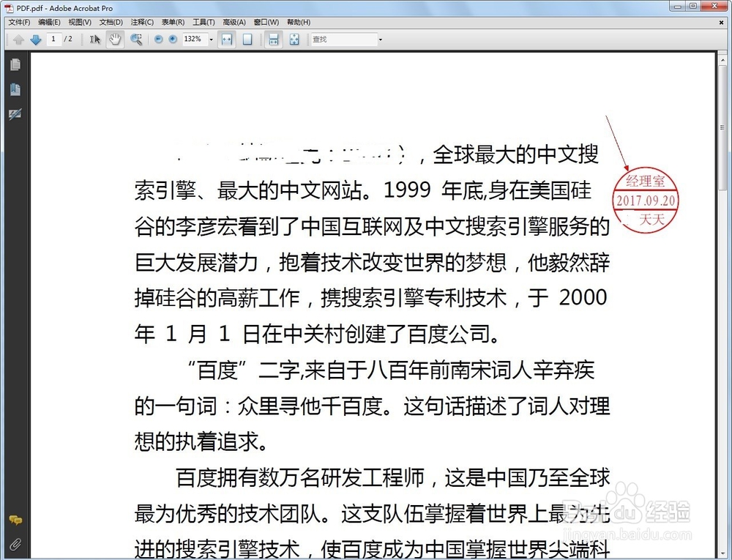Open the Comments panel icon
This screenshot has height=560, width=732.
pyautogui.click(x=15, y=520)
